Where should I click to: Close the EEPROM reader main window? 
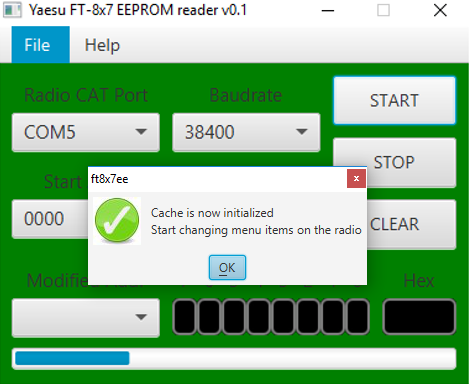[440, 10]
